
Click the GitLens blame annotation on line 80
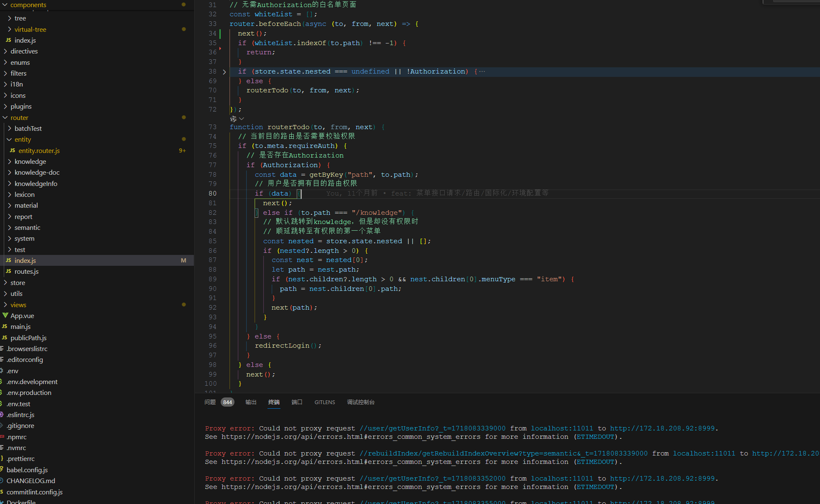[437, 193]
